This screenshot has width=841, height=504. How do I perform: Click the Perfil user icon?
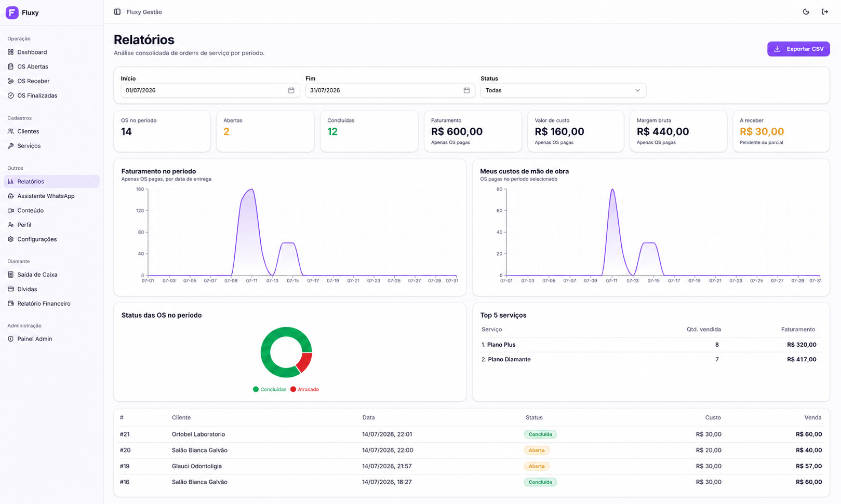point(11,225)
